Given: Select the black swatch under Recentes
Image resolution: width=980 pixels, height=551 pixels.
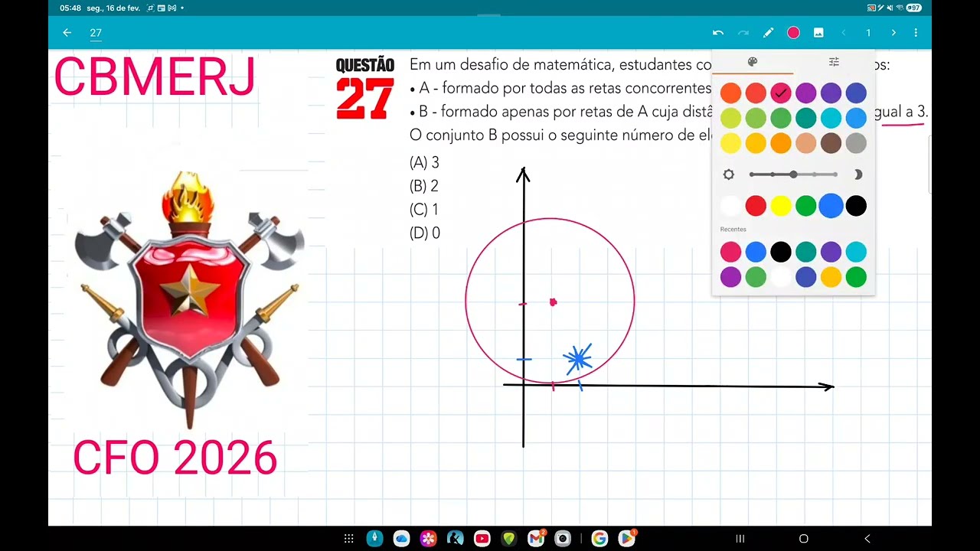Looking at the screenshot, I should coord(780,252).
